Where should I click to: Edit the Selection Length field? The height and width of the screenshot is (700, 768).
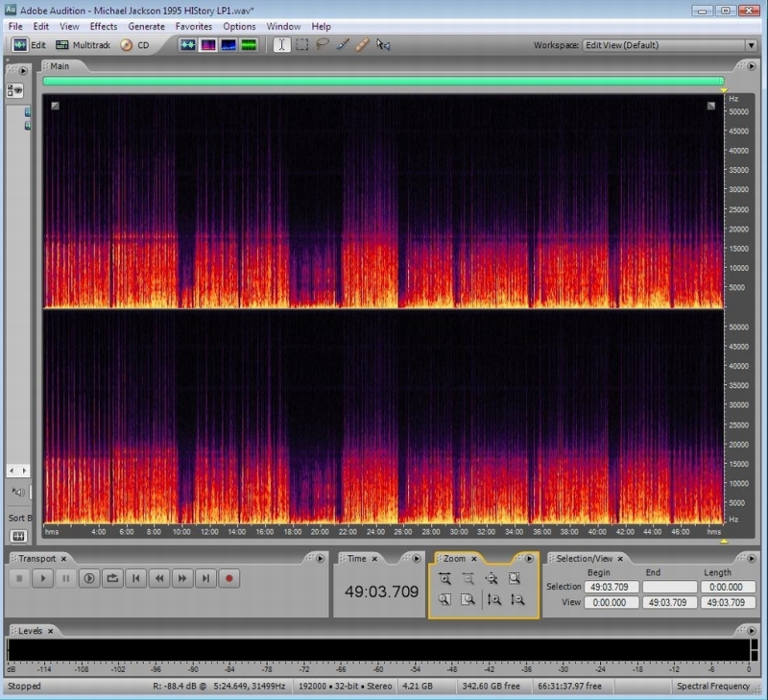coord(728,587)
